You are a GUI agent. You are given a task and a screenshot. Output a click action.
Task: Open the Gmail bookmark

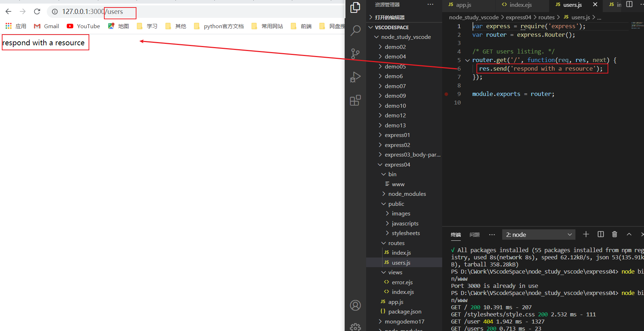coord(46,26)
